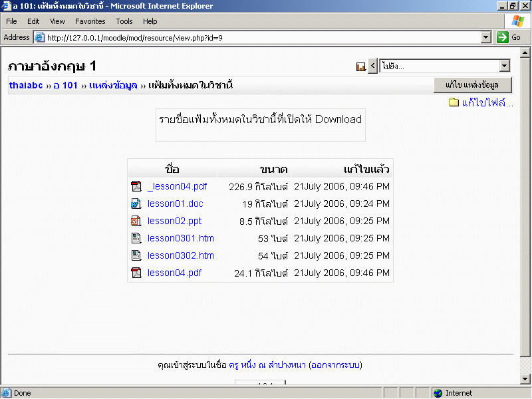Open the address bar URL history dropdown

486,38
